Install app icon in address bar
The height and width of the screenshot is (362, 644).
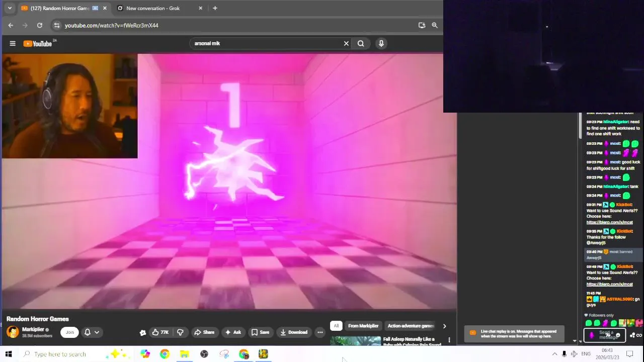coord(422,25)
